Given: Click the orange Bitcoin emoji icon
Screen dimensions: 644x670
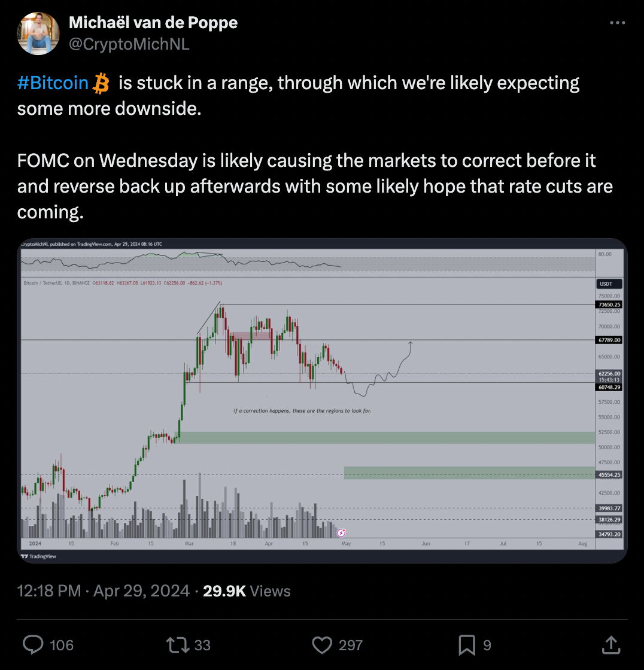Looking at the screenshot, I should [101, 83].
